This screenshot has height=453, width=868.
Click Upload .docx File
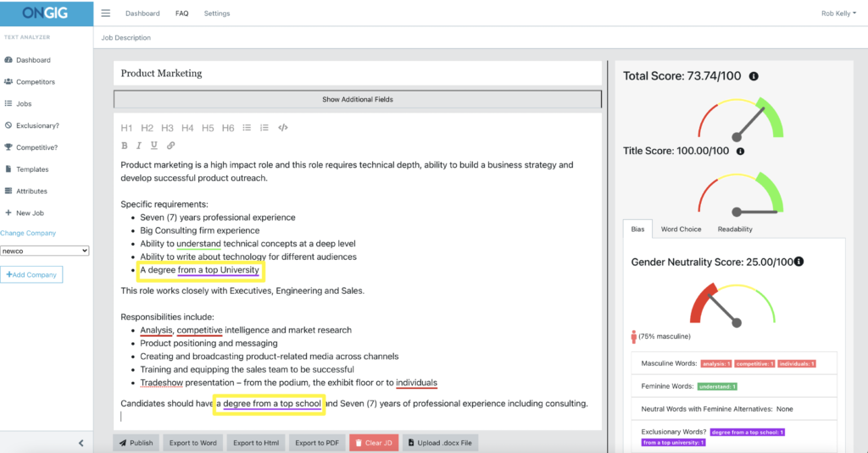[x=440, y=443]
